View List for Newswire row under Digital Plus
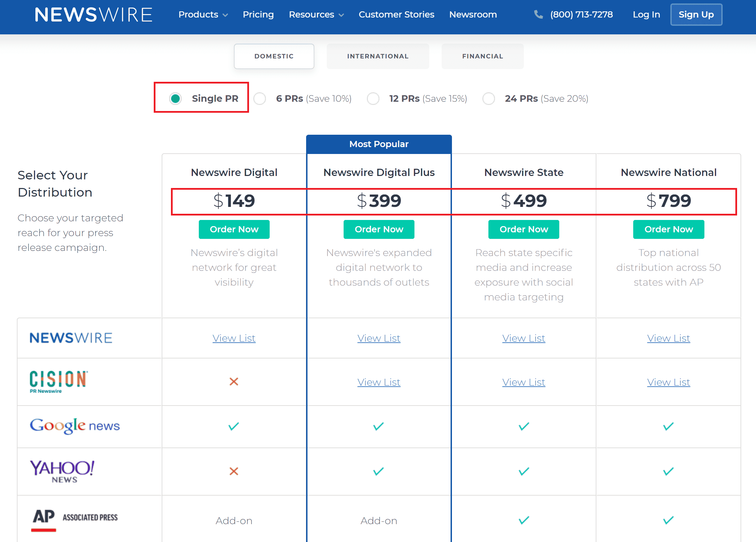This screenshot has height=542, width=756. (x=379, y=338)
